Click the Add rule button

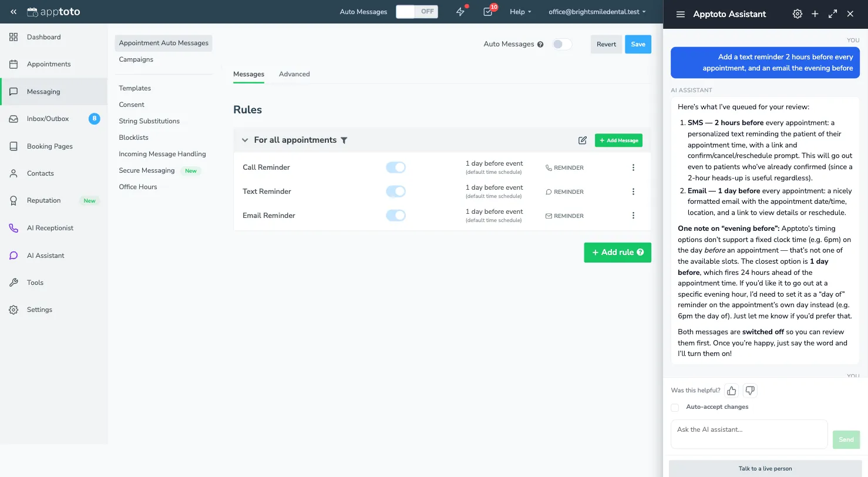[x=617, y=252]
